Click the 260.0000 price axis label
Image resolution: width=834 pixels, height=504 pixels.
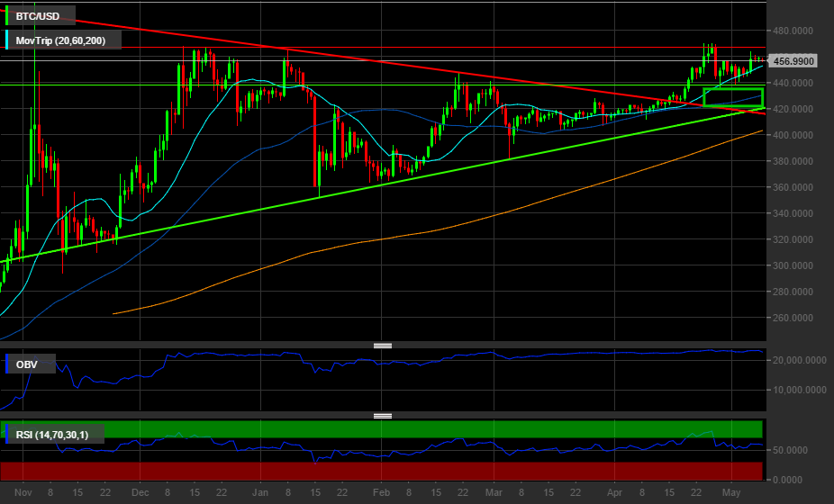point(794,319)
